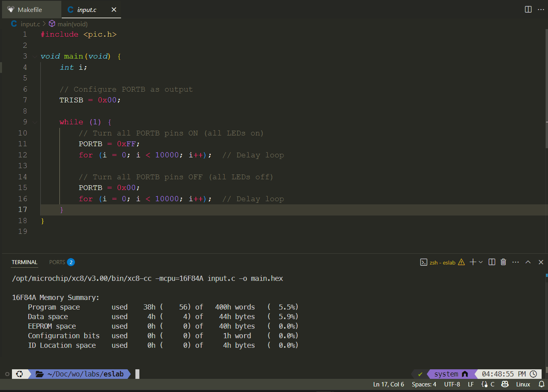The image size is (548, 392).
Task: Collapse the main function fold at line 3
Action: 35,57
